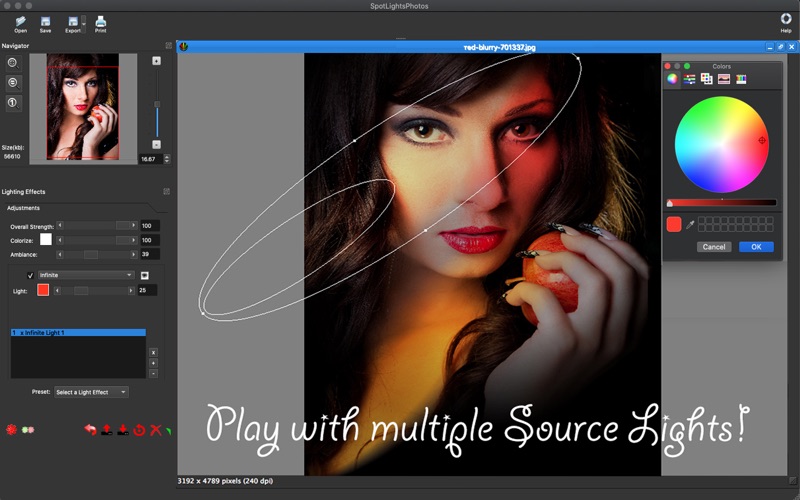Click the crosshair marker on the color wheel
This screenshot has height=500, width=800.
coord(762,140)
